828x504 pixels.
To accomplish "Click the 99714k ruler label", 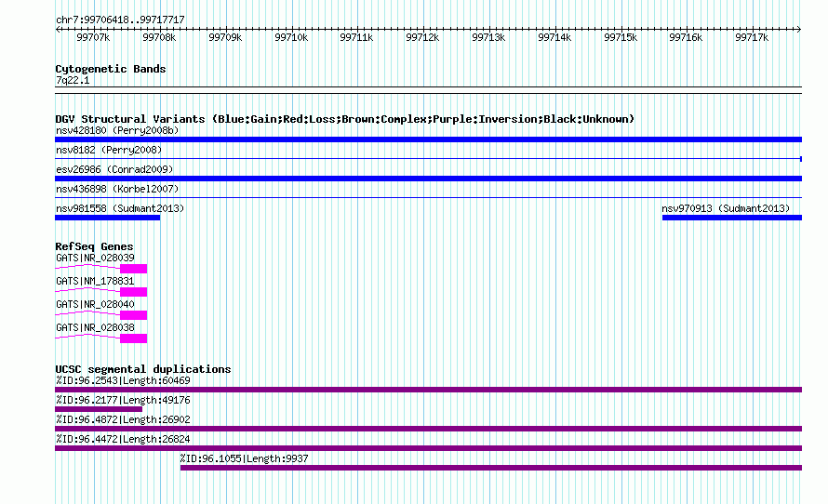I will (554, 37).
